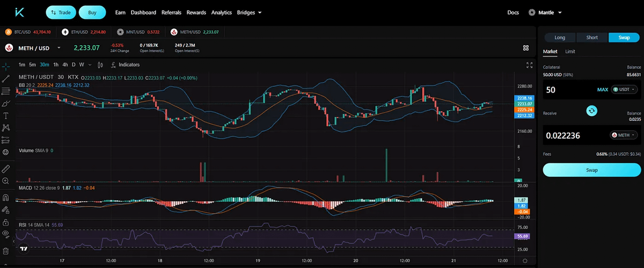
Task: Select the 4h timeframe
Action: 65,65
